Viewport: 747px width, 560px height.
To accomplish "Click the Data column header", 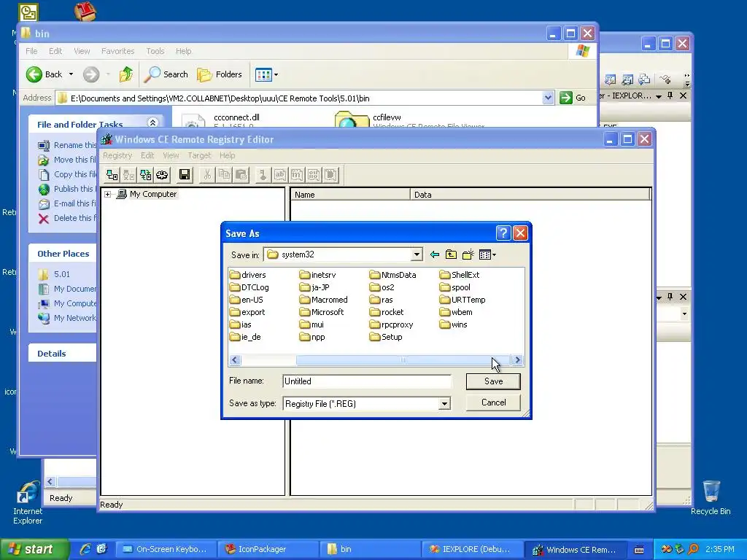I will pos(530,194).
